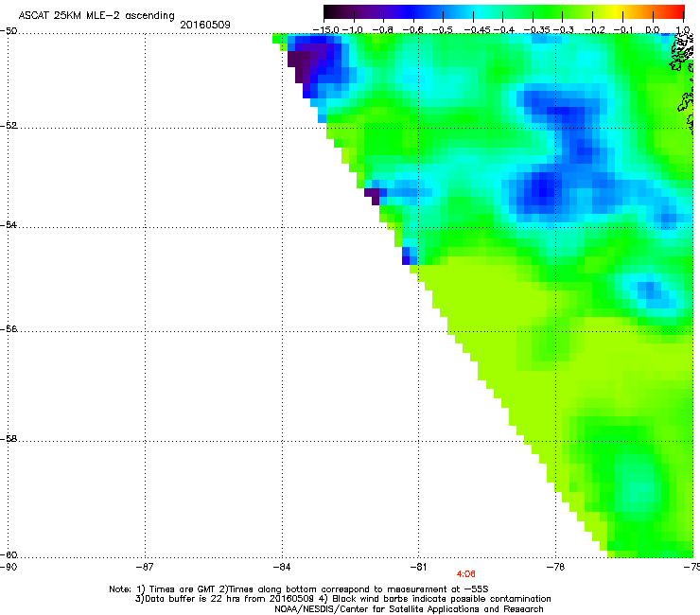Select the longitude label -87
Viewport: 700px width, 615px height.
coord(145,567)
